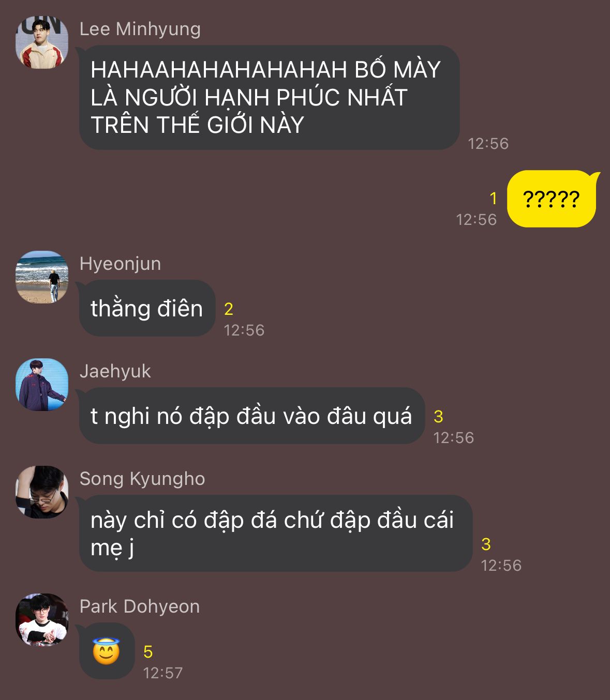610x700 pixels.
Task: Tap Hyeonjun's beach avatar
Action: 42,277
